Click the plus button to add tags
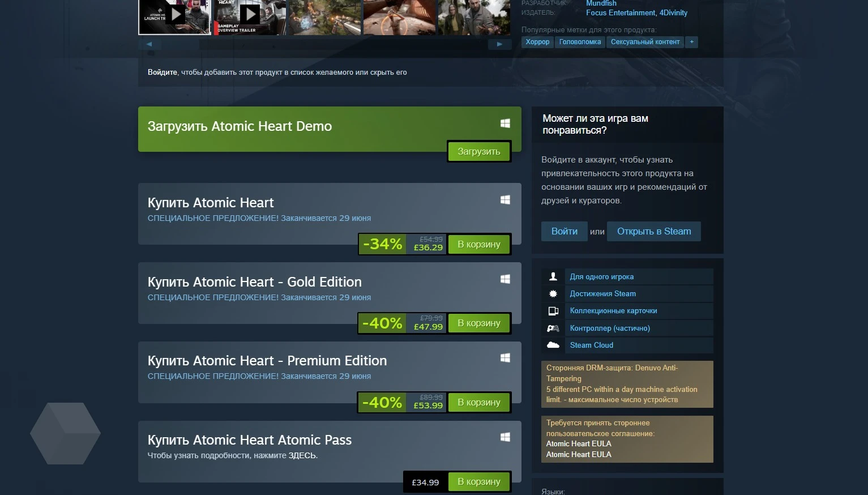The image size is (868, 495). [x=691, y=42]
